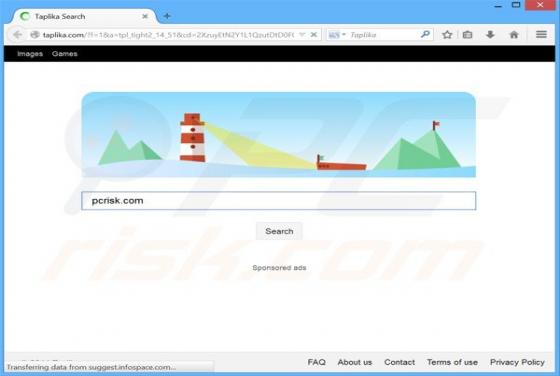Open the Contact footer link

pos(399,362)
